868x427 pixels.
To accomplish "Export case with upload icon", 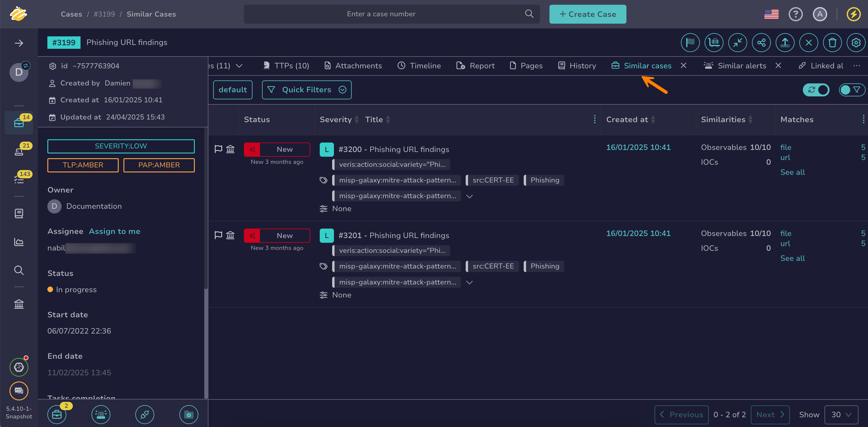I will coord(785,42).
